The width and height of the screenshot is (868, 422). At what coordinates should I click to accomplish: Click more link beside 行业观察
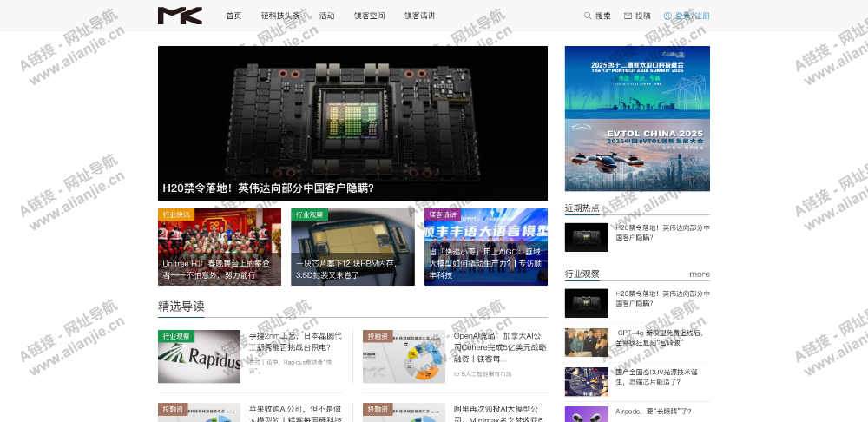[x=700, y=274]
